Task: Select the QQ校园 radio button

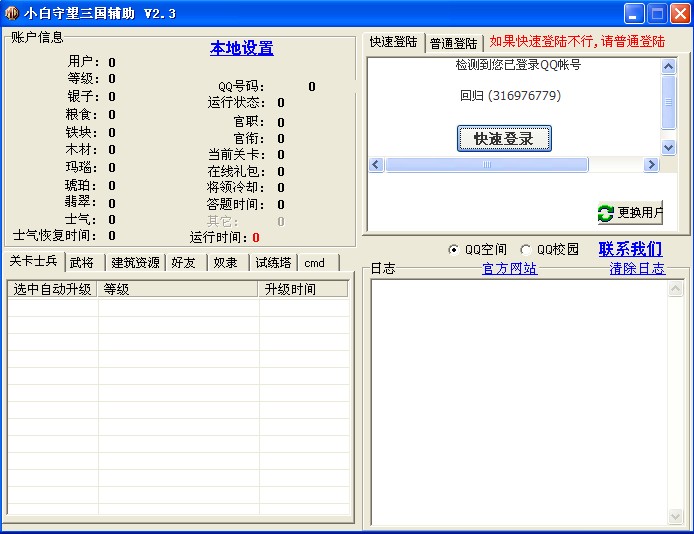Action: 525,250
